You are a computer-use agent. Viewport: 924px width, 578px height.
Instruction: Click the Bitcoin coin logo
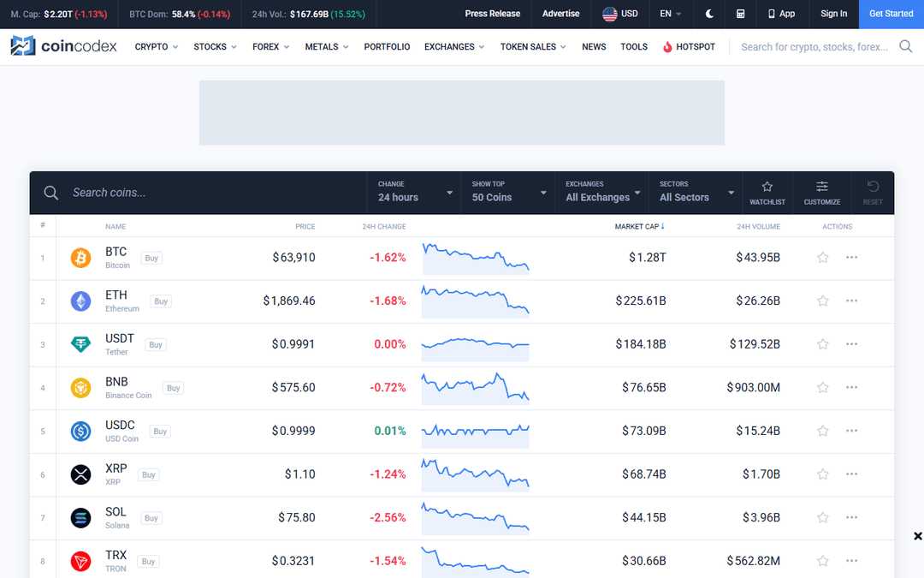coord(80,258)
